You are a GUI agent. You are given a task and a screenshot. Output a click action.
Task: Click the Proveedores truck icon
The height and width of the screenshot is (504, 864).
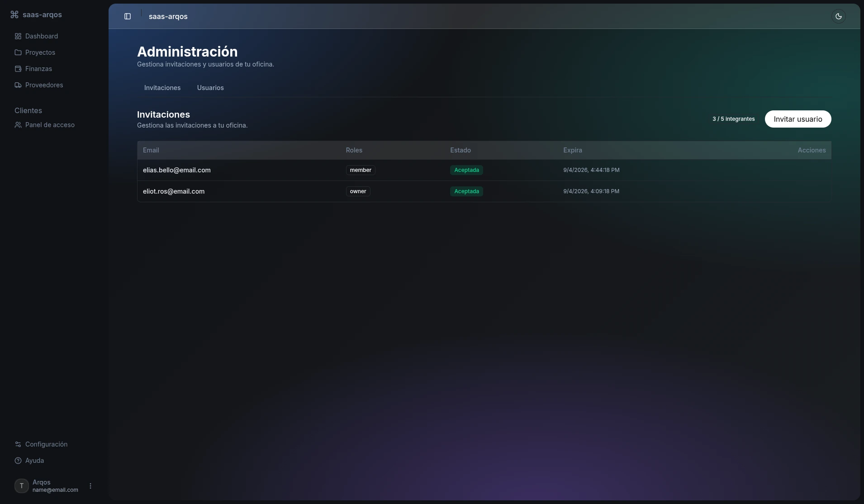point(18,85)
